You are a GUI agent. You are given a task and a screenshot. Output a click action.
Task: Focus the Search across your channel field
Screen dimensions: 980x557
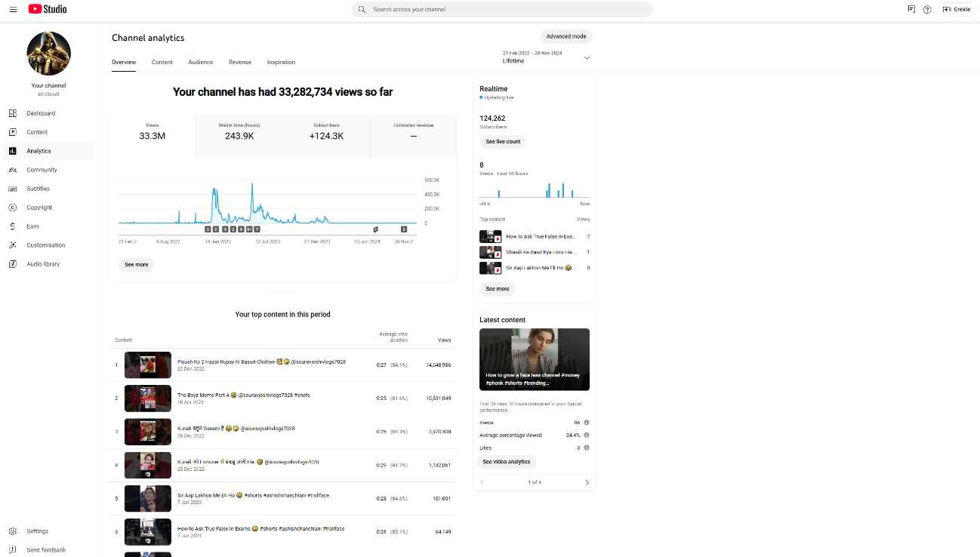click(x=502, y=10)
